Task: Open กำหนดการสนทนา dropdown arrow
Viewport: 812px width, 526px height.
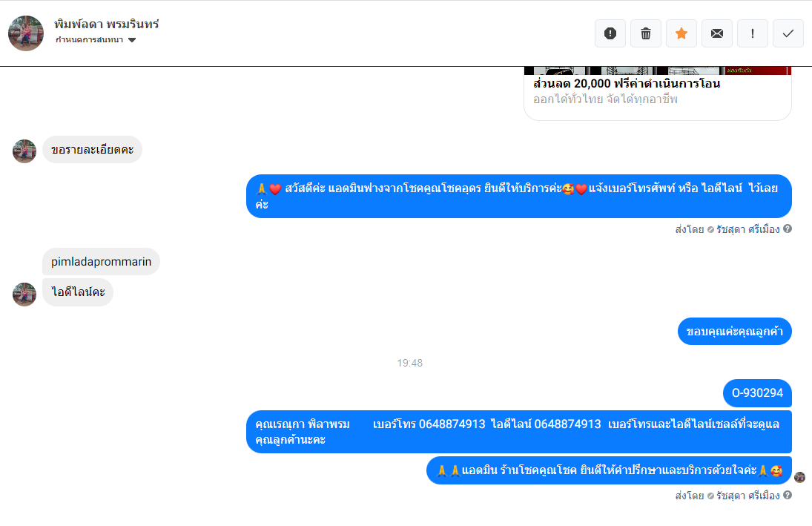Action: click(x=132, y=40)
